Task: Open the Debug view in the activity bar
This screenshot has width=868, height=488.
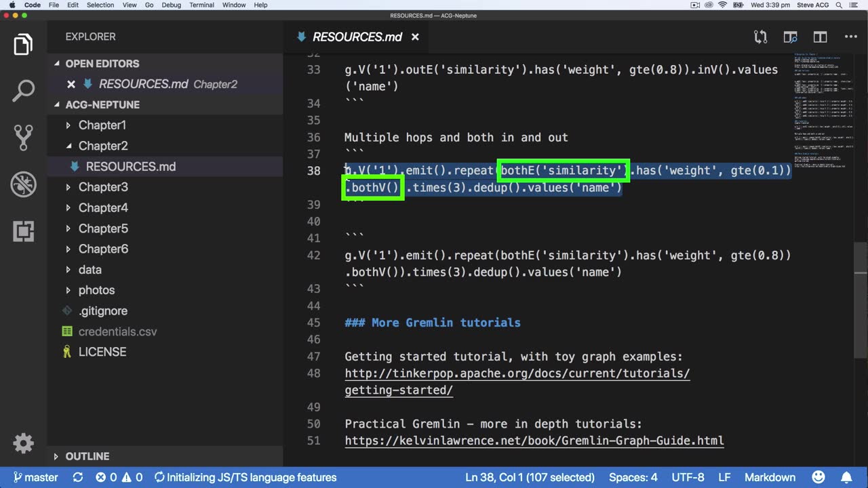Action: pos(23,184)
